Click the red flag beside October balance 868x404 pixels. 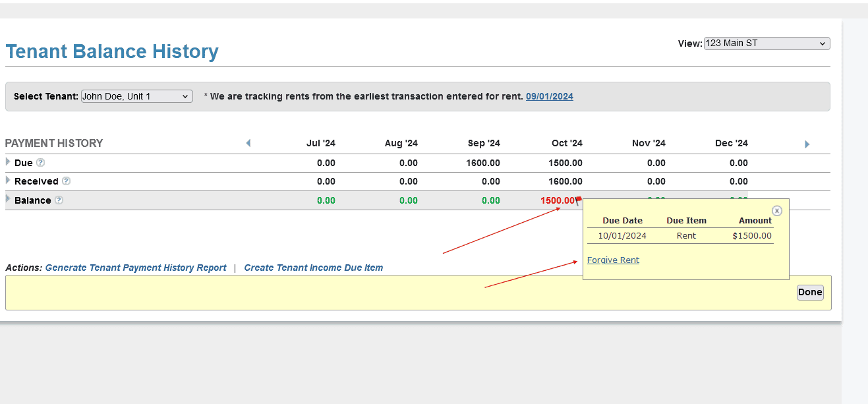pyautogui.click(x=578, y=200)
